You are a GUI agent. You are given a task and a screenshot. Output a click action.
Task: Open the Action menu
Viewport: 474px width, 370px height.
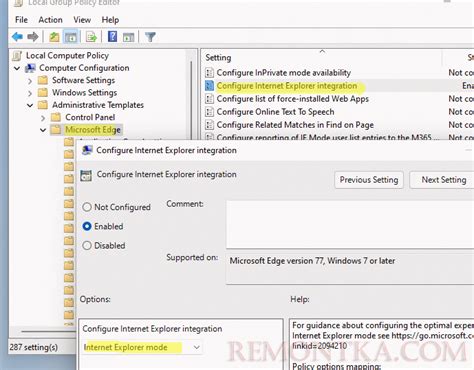[x=50, y=20]
